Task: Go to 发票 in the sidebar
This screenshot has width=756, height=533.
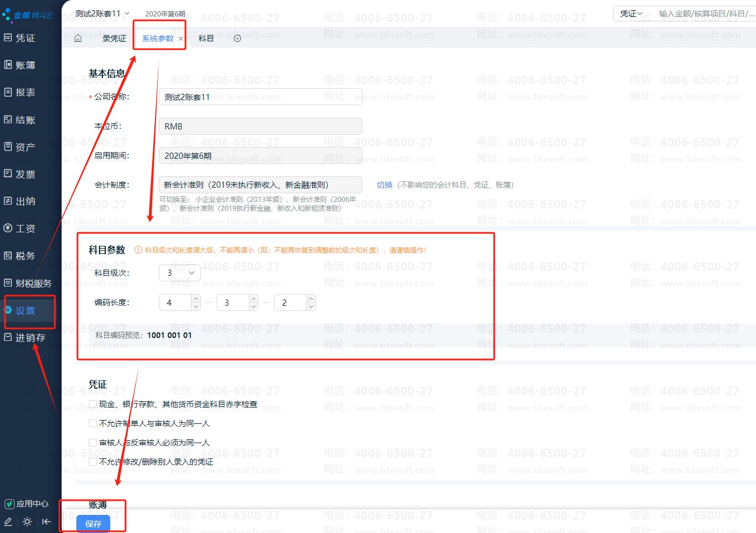Action: click(x=20, y=174)
